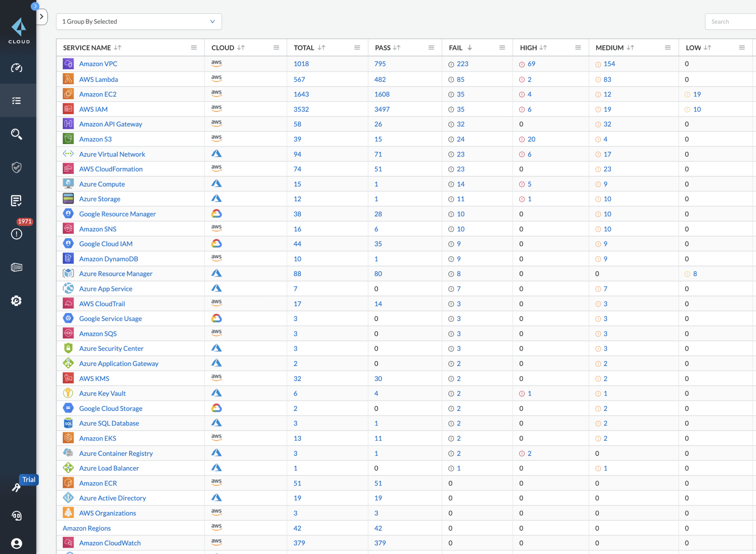The image size is (756, 554).
Task: Click the headset support icon in sidebar
Action: 16,516
